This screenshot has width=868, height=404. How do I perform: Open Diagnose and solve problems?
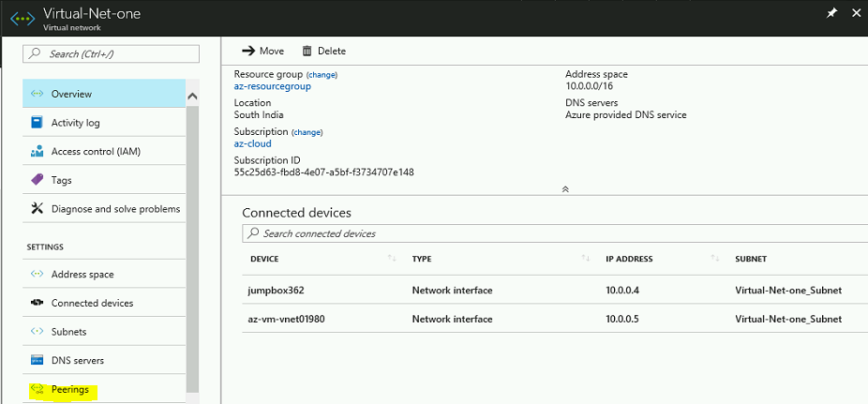tap(104, 209)
